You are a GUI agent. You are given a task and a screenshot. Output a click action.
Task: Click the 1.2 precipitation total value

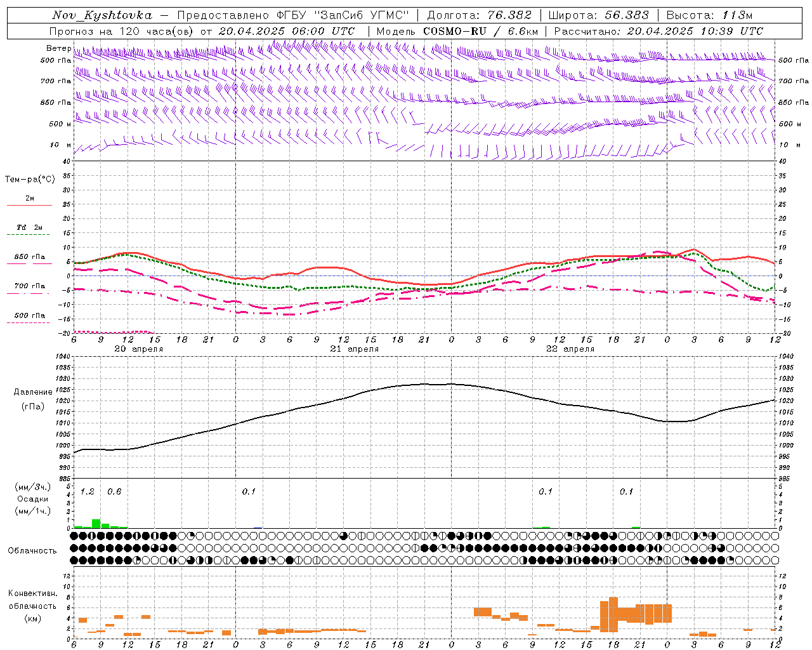[88, 492]
